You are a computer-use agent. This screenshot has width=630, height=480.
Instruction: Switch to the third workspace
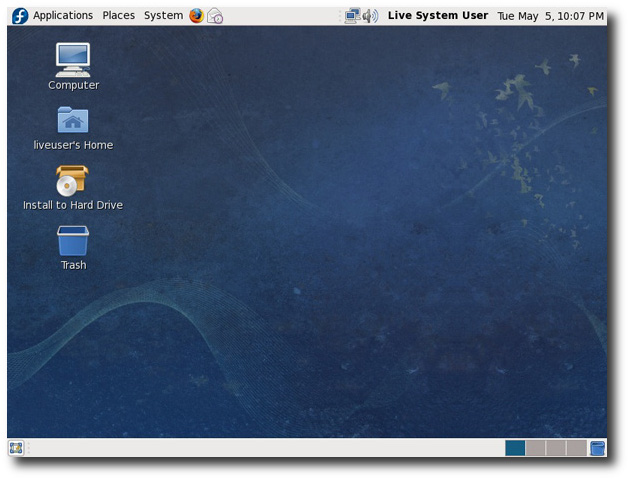pyautogui.click(x=556, y=448)
